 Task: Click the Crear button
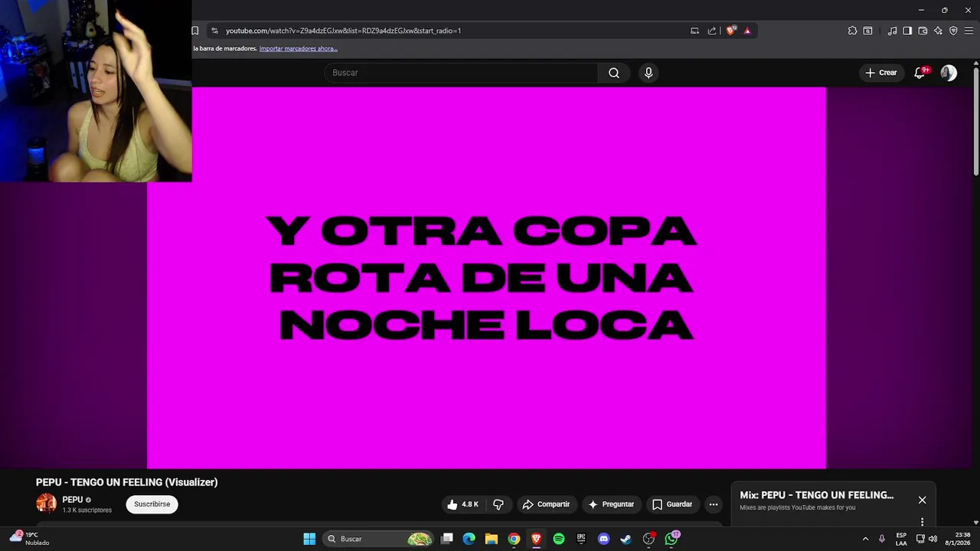tap(880, 73)
